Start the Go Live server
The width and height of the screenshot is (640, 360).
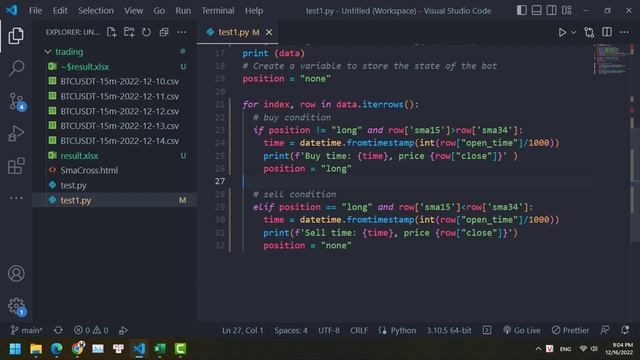coord(522,330)
